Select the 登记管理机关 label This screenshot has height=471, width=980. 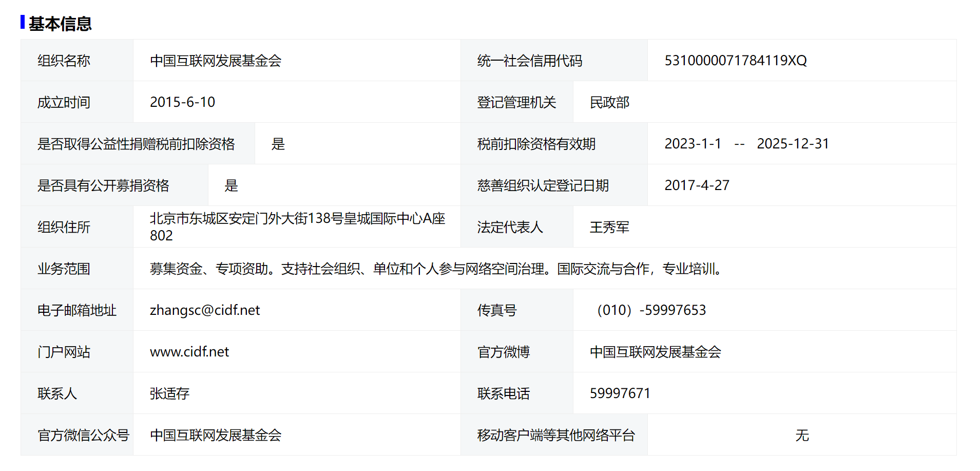point(516,102)
